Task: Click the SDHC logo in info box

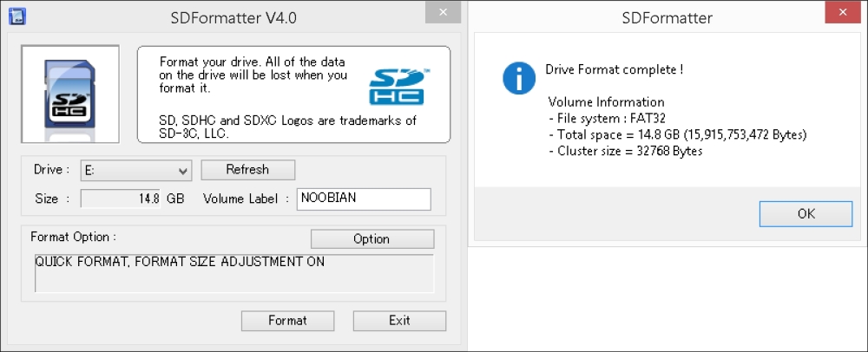Action: pyautogui.click(x=398, y=87)
